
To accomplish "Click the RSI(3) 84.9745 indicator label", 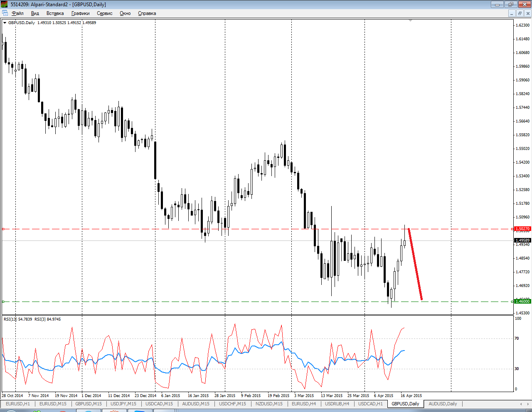I will (47, 319).
